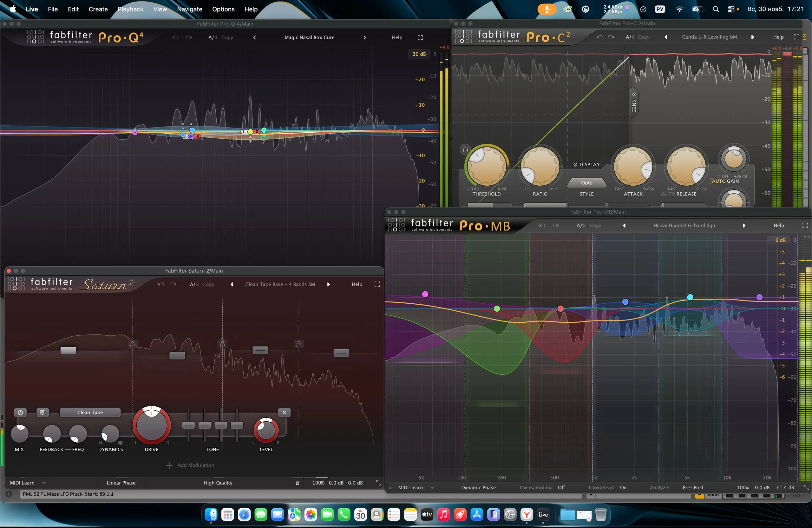812x528 pixels.
Task: Remove the Saturn 2 band with X button
Action: point(284,412)
